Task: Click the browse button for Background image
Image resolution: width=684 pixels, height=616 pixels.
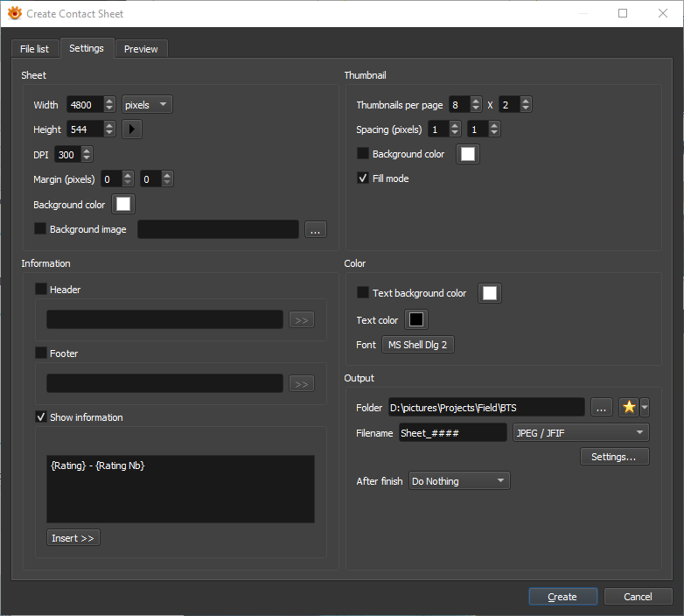Action: [316, 229]
